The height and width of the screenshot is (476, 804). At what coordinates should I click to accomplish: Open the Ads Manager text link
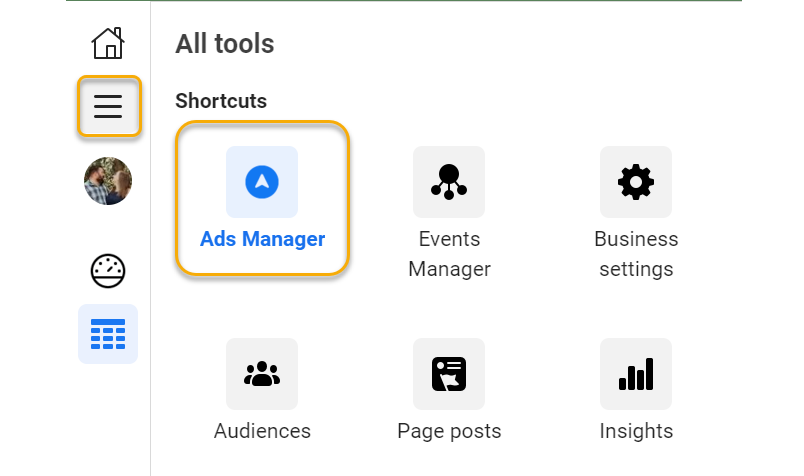click(x=262, y=239)
